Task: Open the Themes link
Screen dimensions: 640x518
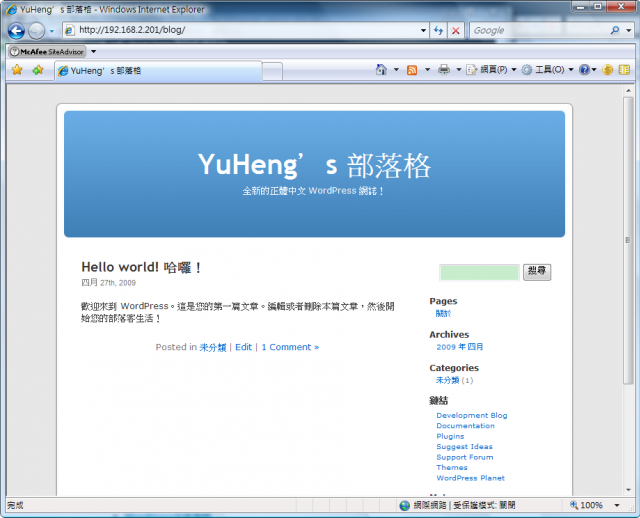Action: [x=452, y=467]
